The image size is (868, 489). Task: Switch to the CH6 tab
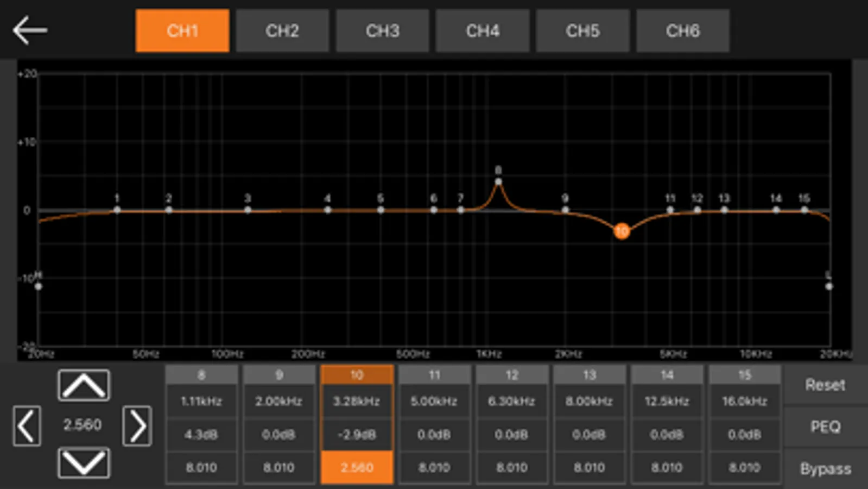[683, 30]
